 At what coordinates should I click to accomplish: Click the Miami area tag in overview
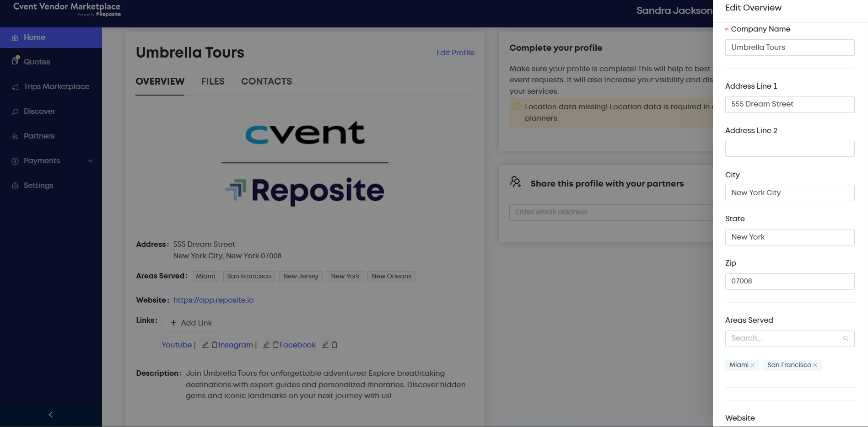[205, 276]
